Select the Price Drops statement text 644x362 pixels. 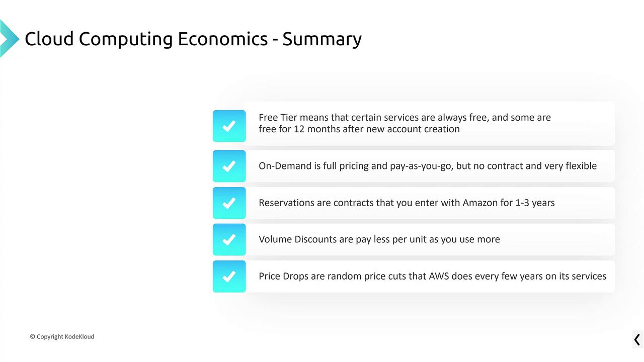[x=432, y=276]
